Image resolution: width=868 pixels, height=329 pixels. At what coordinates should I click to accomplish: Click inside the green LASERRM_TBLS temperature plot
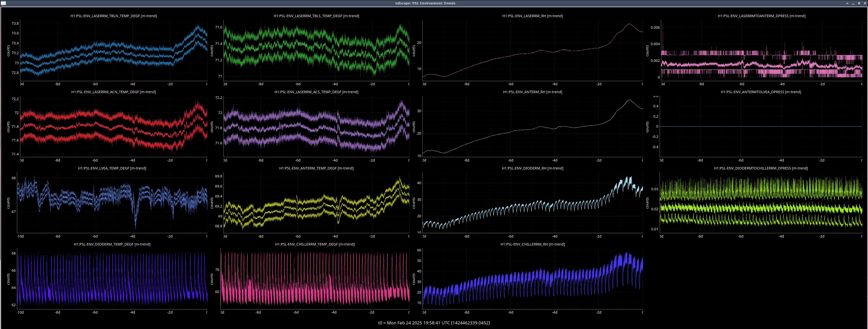tap(316, 50)
